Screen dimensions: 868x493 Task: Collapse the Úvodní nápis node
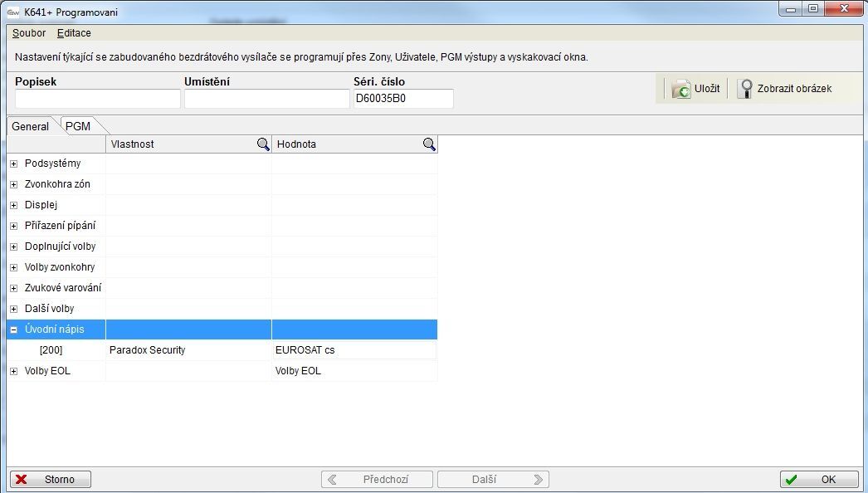14,329
